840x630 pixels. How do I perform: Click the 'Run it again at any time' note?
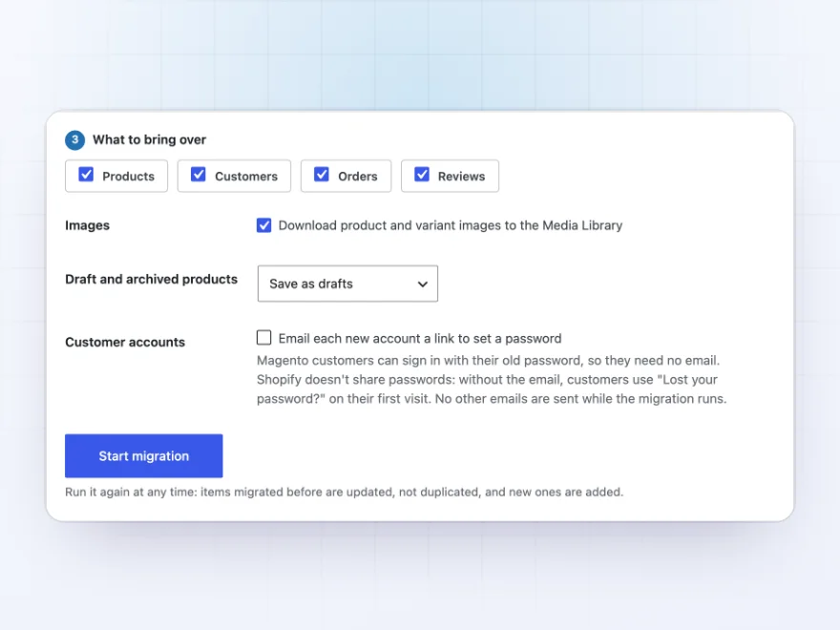[x=344, y=492]
